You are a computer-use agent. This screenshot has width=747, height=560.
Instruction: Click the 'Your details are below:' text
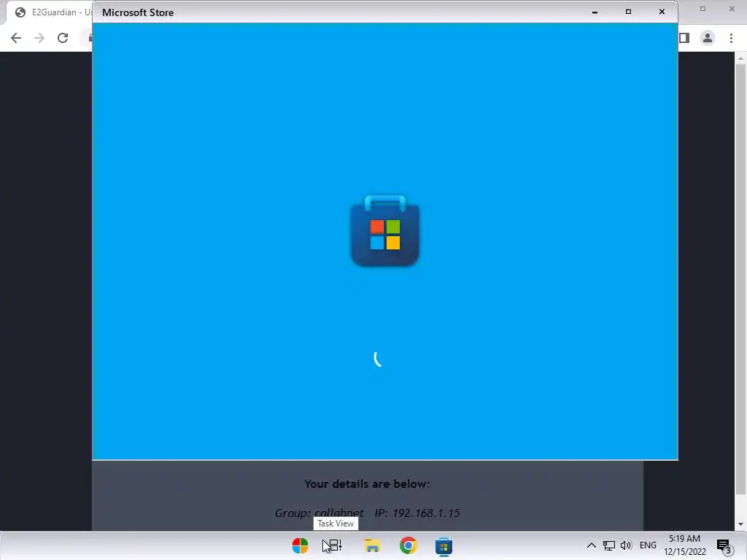[367, 484]
